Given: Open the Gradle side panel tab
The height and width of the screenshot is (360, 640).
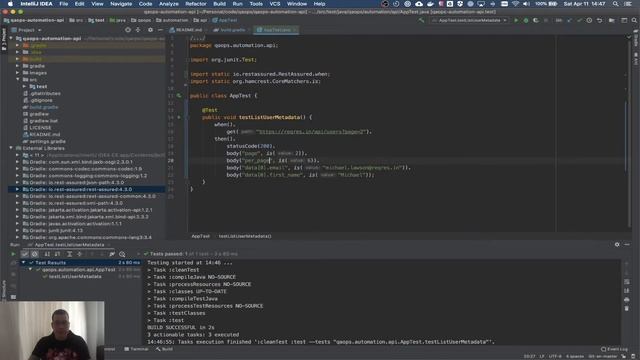Looking at the screenshot, I should pyautogui.click(x=636, y=39).
